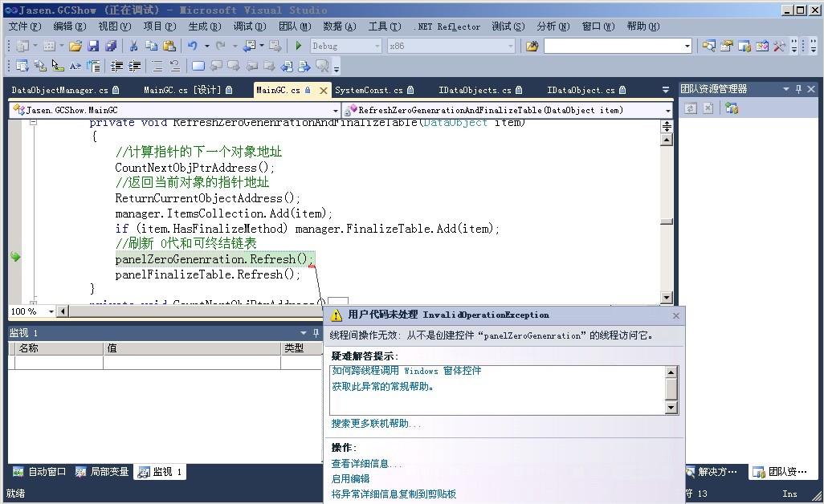The height and width of the screenshot is (504, 824).
Task: Click the 查看详细信息 link
Action: (366, 464)
